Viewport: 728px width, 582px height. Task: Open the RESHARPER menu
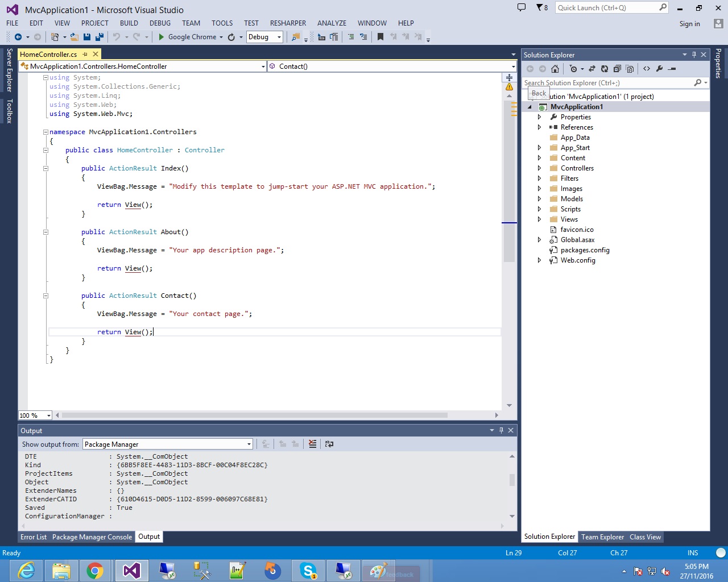(x=288, y=23)
